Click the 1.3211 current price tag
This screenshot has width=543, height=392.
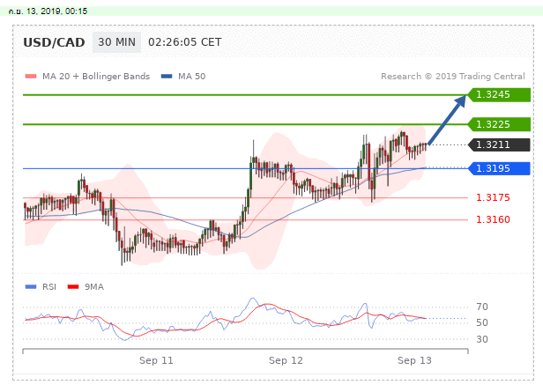click(x=499, y=144)
